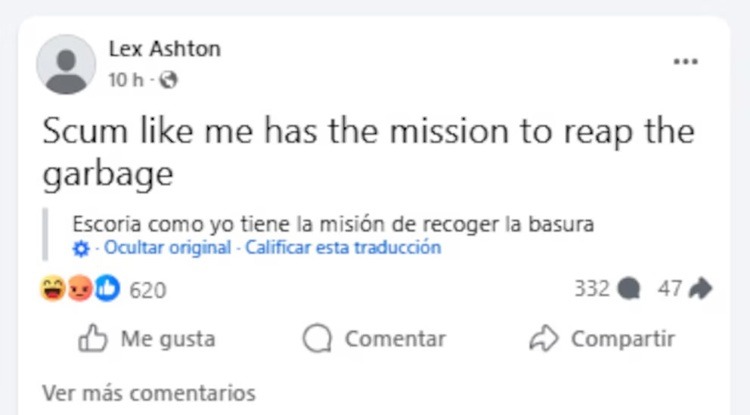
Task: Toggle the Me gusta like button
Action: point(146,339)
